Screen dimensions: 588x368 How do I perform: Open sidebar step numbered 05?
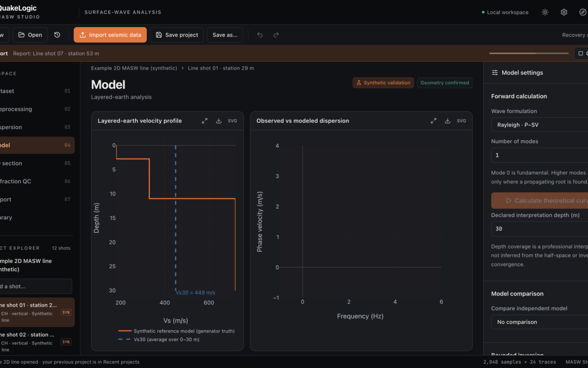coord(37,163)
